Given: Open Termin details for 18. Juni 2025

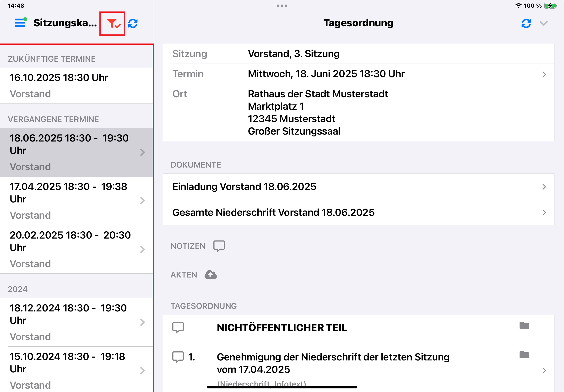Looking at the screenshot, I should pos(358,74).
